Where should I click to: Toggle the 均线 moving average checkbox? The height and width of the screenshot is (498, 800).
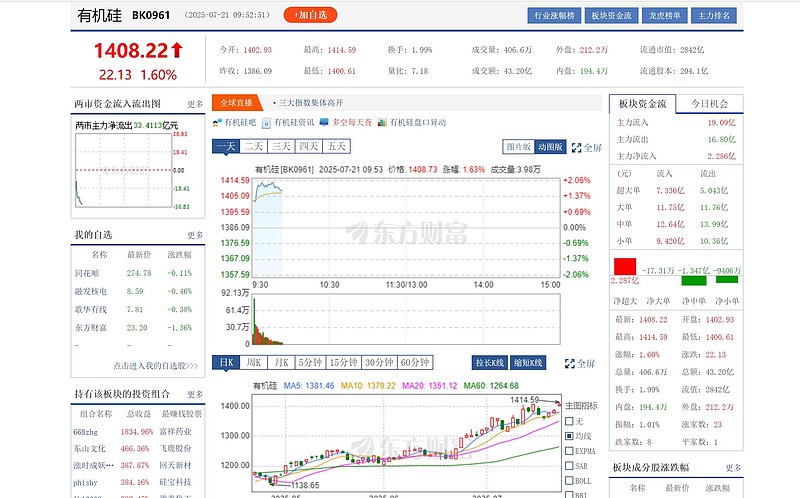pos(569,436)
